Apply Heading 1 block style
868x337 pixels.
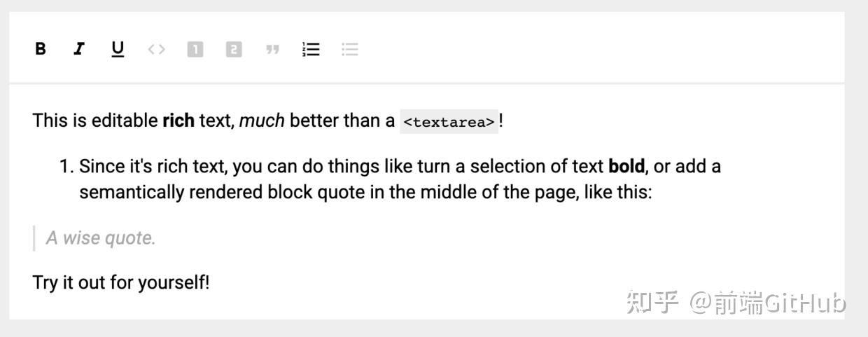pos(195,49)
